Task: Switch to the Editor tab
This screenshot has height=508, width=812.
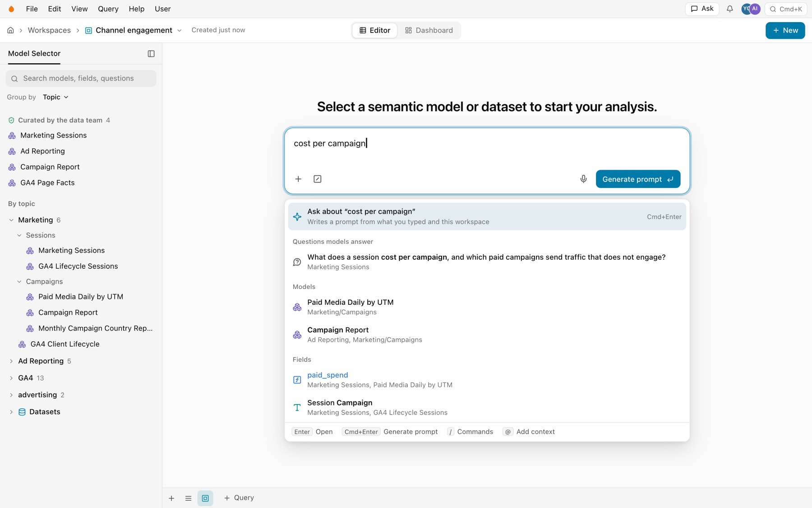Action: click(375, 30)
